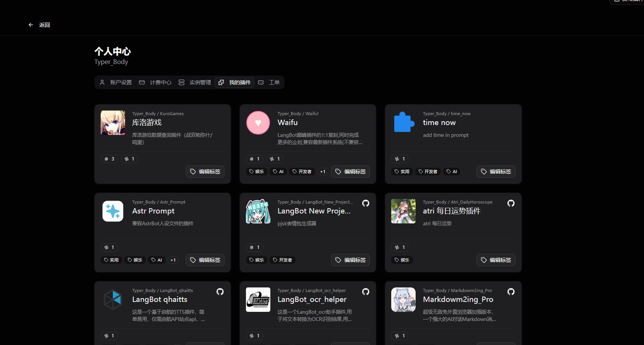Click Typer_Body / KuroGames path text
The image size is (644, 345).
pos(158,114)
